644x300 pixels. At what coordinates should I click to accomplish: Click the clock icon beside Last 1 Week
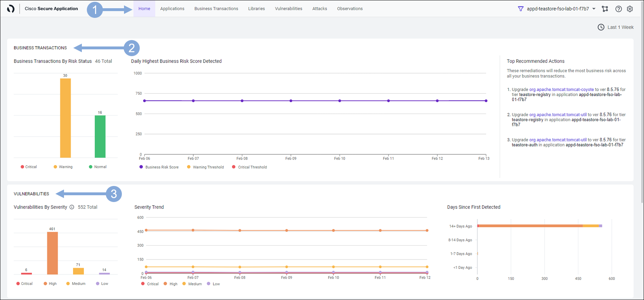tap(601, 27)
